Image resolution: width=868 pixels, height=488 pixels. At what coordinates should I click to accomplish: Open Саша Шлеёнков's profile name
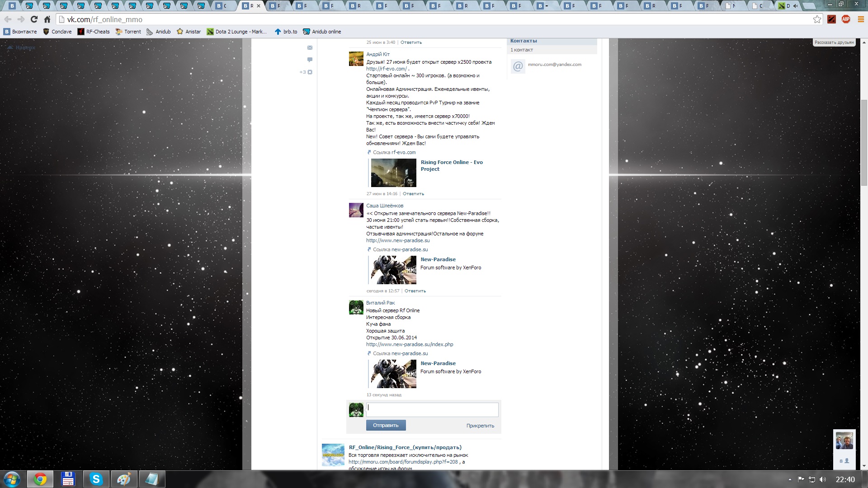[385, 206]
